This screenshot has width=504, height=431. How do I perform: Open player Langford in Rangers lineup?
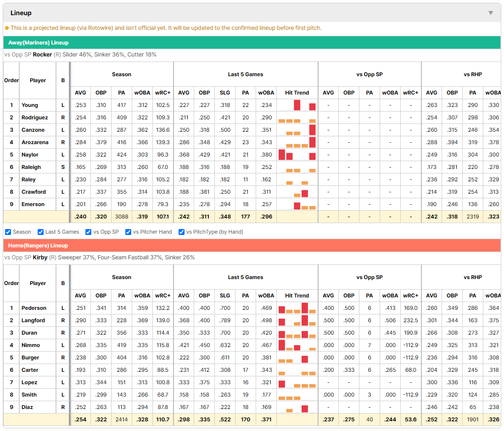(x=33, y=320)
